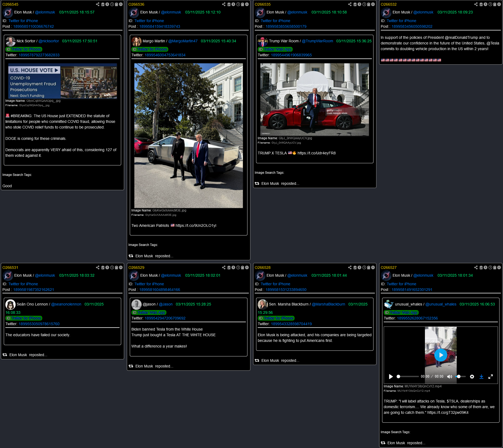503x448 pixels.
Task: Click the post ID O266529 label
Action: (136, 268)
